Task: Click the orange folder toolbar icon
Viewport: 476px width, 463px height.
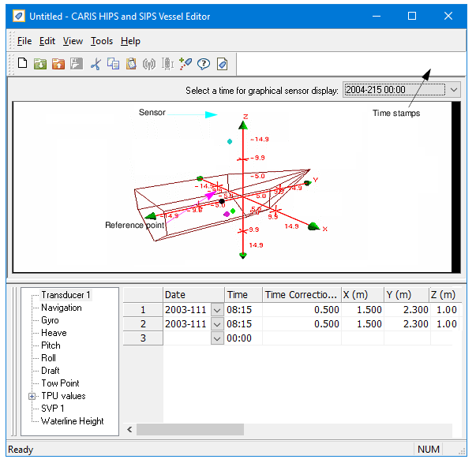Action: [x=58, y=64]
